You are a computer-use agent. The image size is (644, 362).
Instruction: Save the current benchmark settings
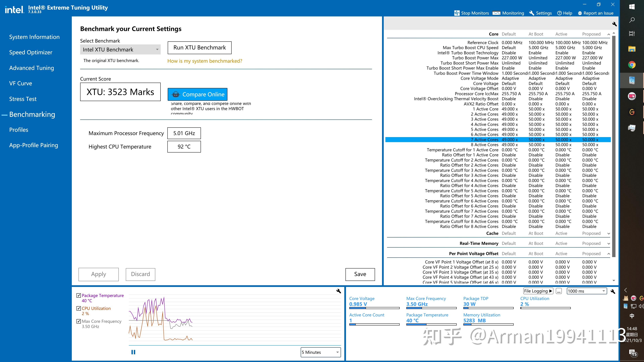(360, 274)
